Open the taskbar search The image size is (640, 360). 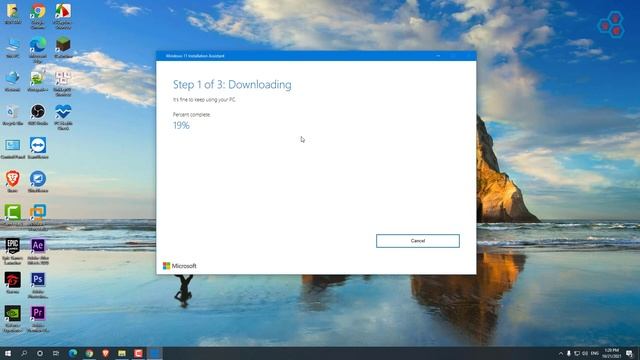point(24,353)
